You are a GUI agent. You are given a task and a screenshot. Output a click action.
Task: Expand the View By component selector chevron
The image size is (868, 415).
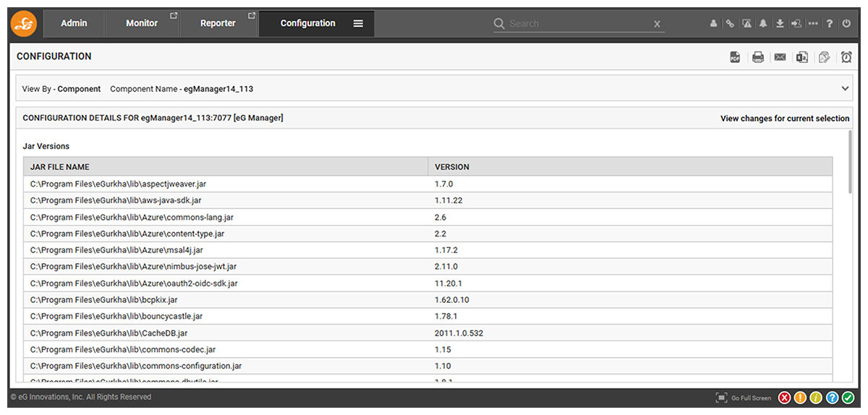pyautogui.click(x=845, y=89)
